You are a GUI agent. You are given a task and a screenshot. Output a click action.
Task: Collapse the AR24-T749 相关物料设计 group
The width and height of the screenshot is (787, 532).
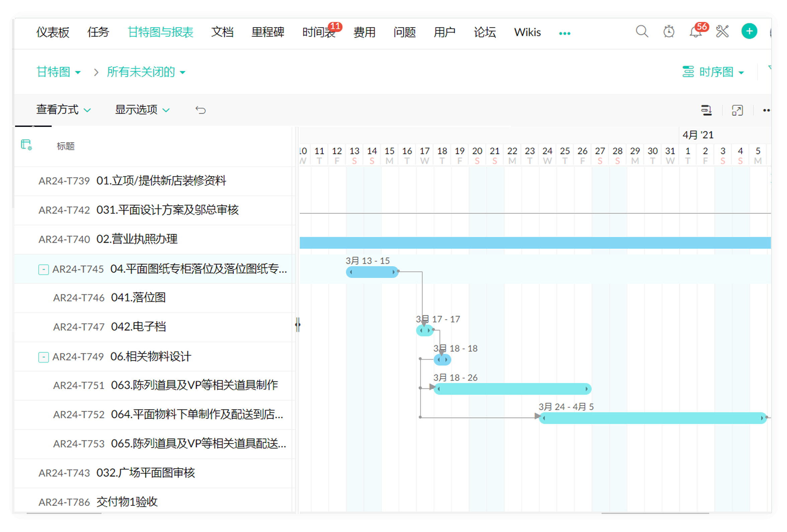tap(43, 357)
